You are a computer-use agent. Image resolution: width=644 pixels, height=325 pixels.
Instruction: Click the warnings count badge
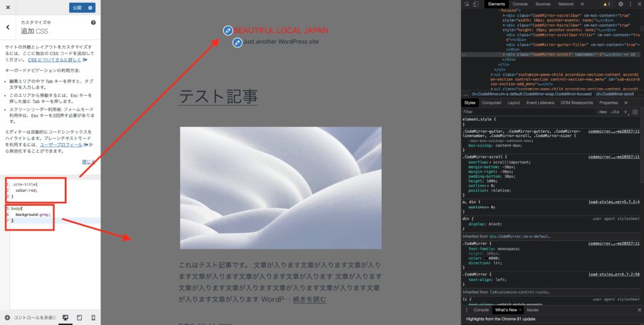click(x=607, y=4)
